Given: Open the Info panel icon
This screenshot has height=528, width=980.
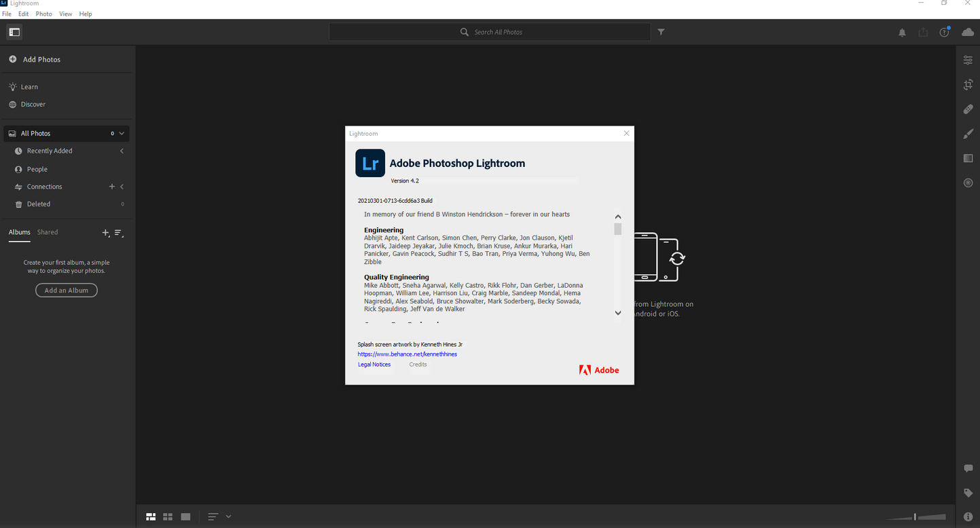Looking at the screenshot, I should tap(968, 517).
